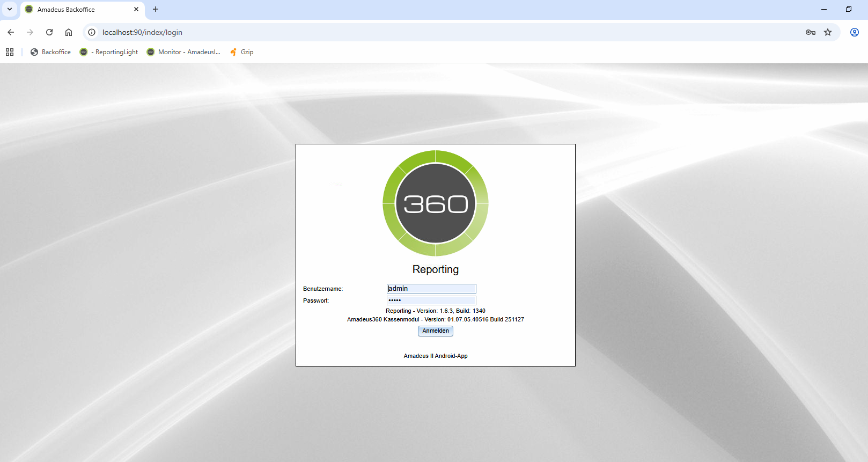Open the saved password key icon

(x=811, y=32)
